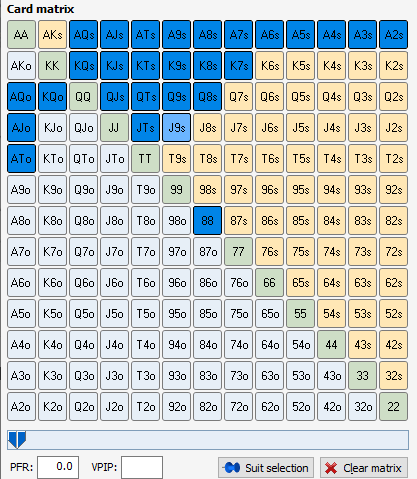Select the 54s hand cell

331,314
